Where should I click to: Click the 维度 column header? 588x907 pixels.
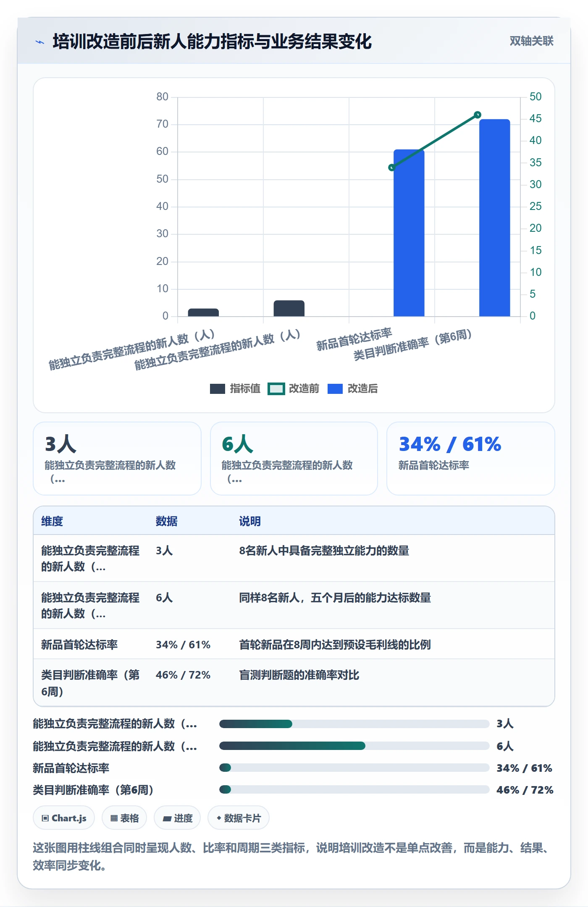52,522
